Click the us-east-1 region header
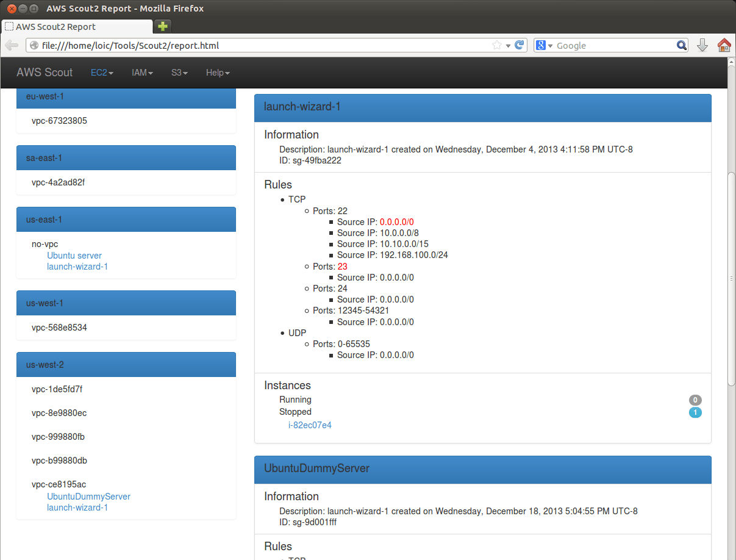The height and width of the screenshot is (560, 736). pyautogui.click(x=126, y=220)
